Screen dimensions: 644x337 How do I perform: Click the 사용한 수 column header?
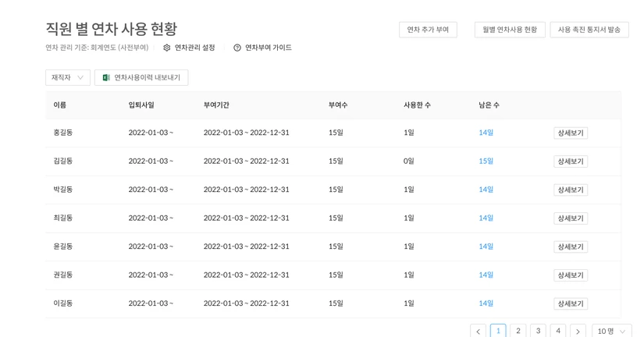click(417, 105)
